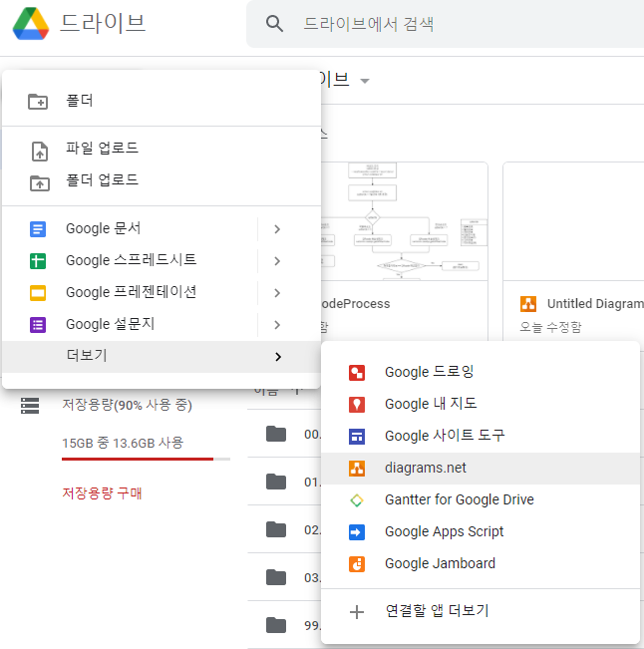This screenshot has width=644, height=649.
Task: Expand the Google 문서 submenu arrow
Action: (278, 229)
